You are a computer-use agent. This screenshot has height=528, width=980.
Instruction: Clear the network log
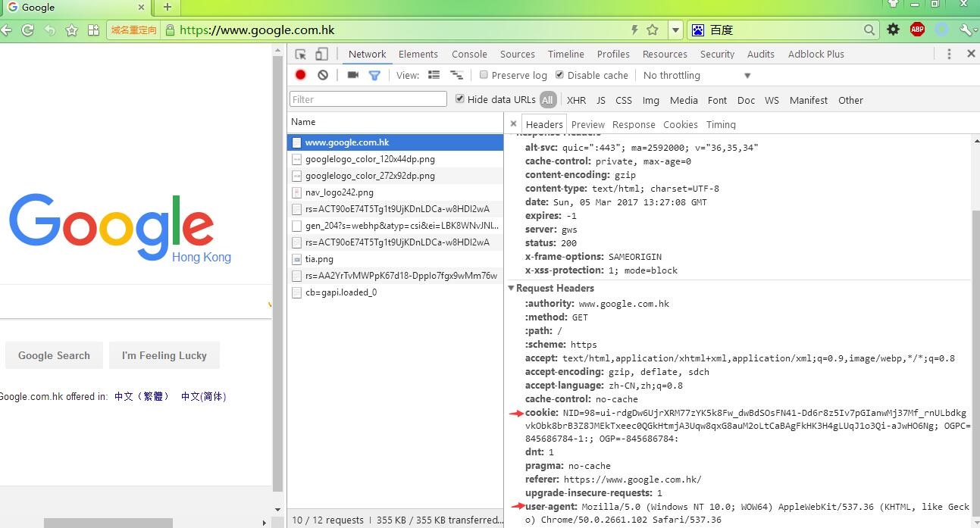[323, 75]
